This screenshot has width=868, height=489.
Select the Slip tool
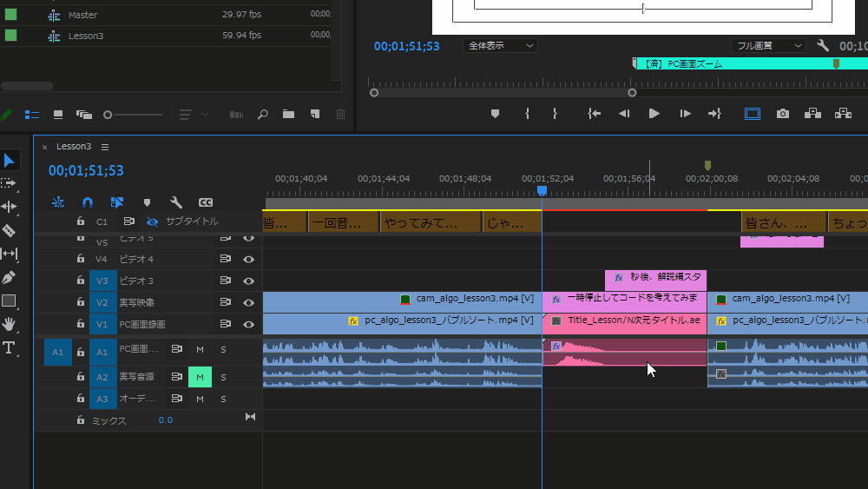[x=9, y=254]
